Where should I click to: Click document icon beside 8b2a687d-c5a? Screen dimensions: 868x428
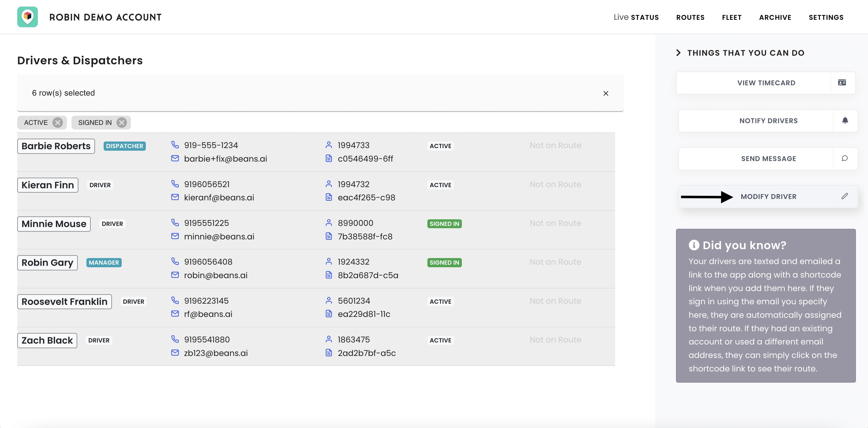point(329,275)
